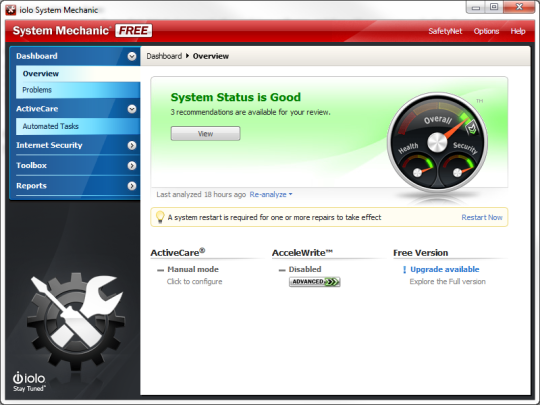This screenshot has height=405, width=540.
Task: Click the restart required message text
Action: point(274,218)
